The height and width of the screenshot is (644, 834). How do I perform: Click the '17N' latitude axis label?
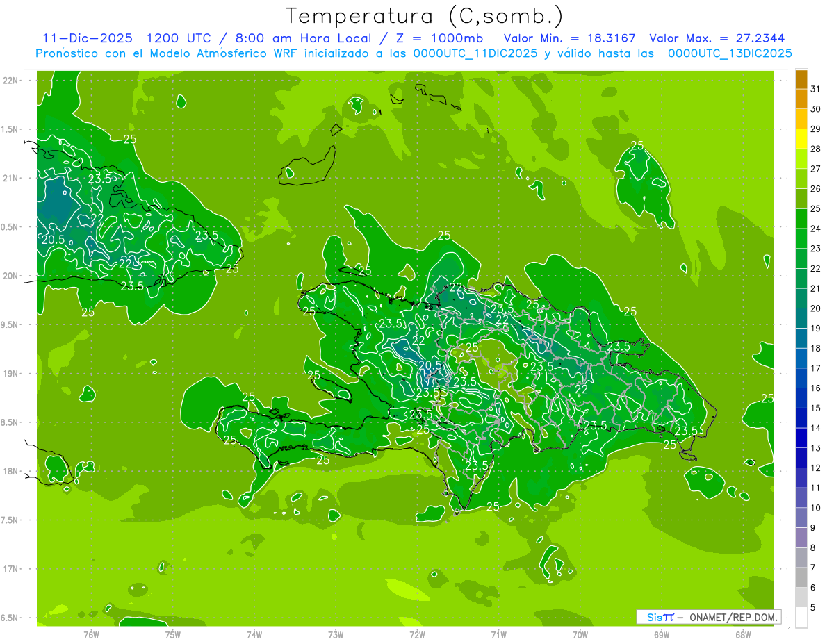pos(11,569)
